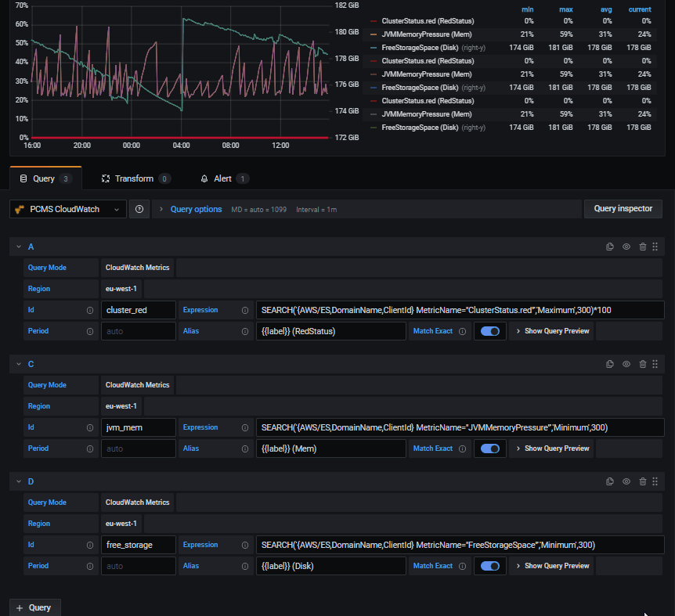
Task: Click the info icon beside Match Exact
Action: [x=462, y=330]
